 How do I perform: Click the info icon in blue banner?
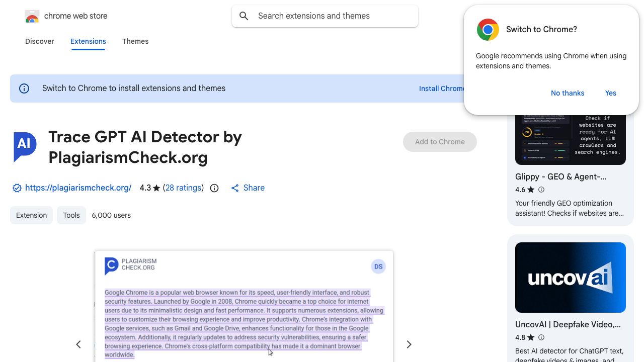click(x=24, y=88)
